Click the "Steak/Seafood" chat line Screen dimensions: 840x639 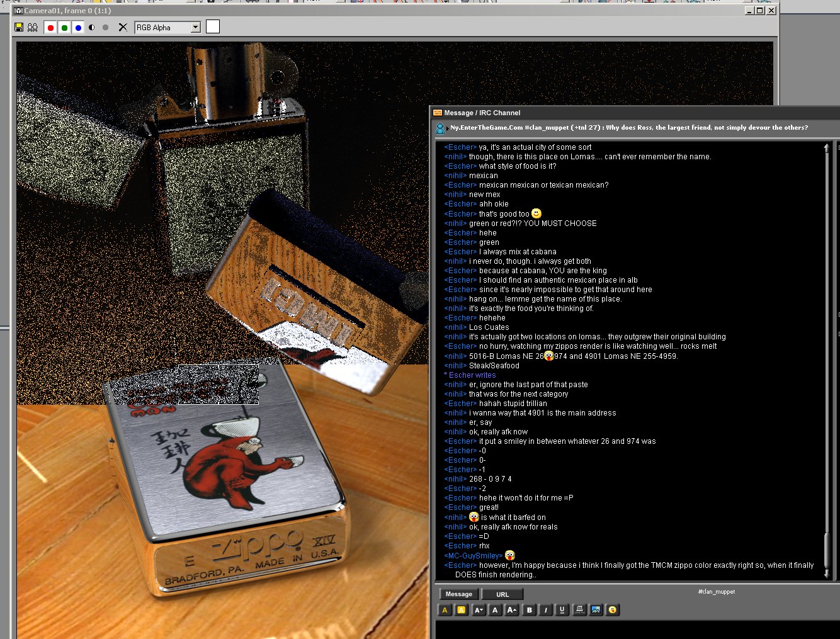click(494, 366)
